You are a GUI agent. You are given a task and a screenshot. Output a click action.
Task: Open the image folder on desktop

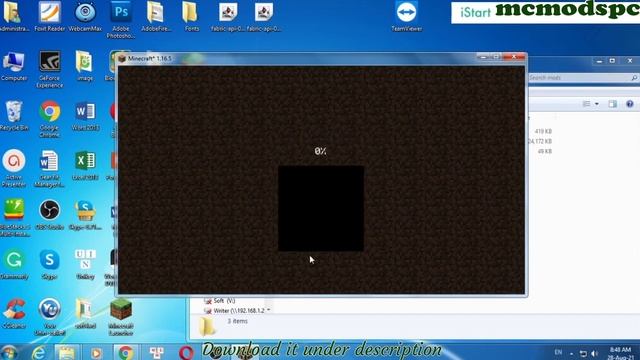[x=84, y=66]
